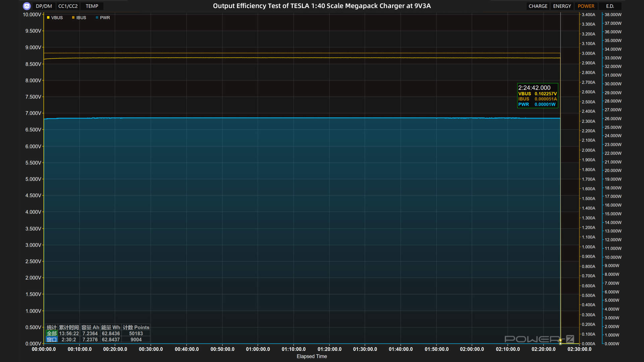644x362 pixels.
Task: Click the chart title text
Action: (322, 6)
